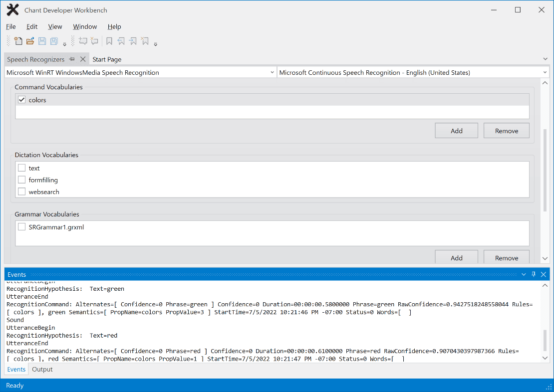Close the Events panel
Screen dimensions: 554x392
point(544,274)
